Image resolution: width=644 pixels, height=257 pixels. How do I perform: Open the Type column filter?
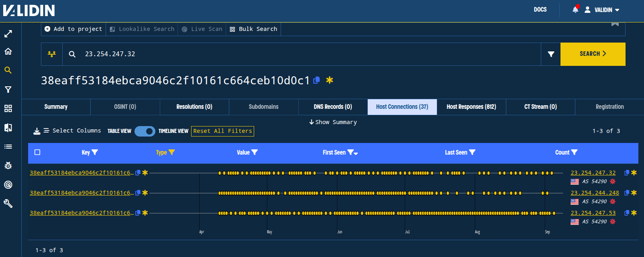coord(172,153)
